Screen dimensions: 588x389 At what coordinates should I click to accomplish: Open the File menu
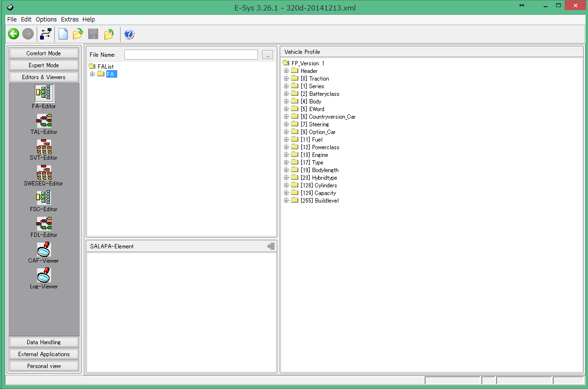12,20
